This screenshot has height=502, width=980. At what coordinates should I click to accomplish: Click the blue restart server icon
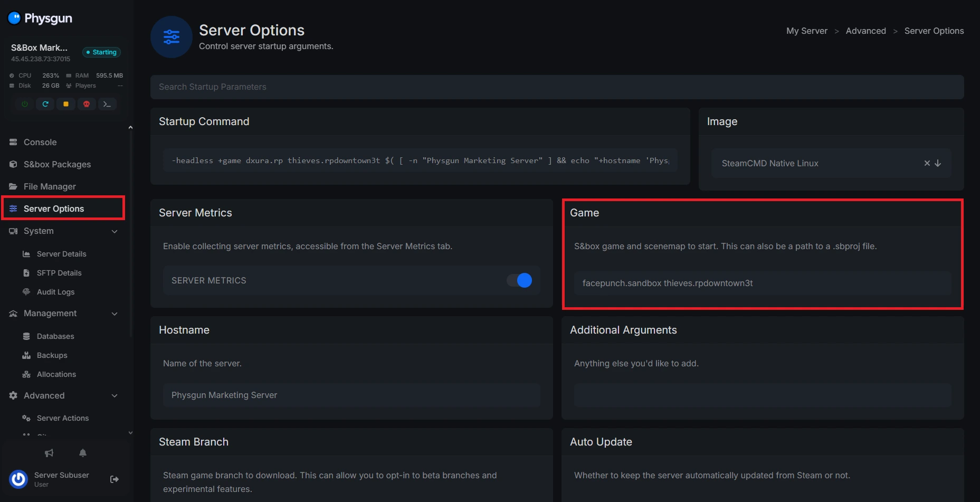(x=45, y=104)
